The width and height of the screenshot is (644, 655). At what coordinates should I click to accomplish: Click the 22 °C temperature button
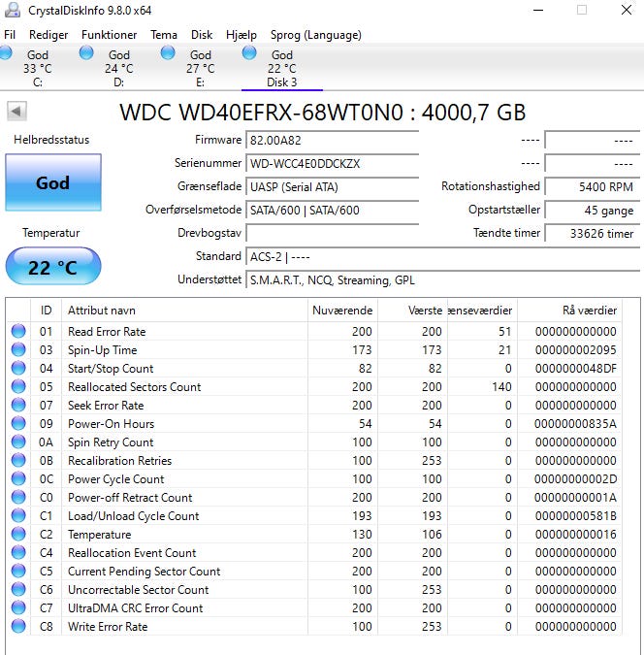click(52, 267)
